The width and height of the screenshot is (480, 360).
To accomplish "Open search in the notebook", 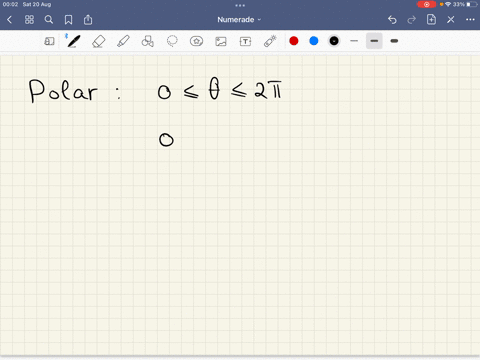I will pos(49,20).
